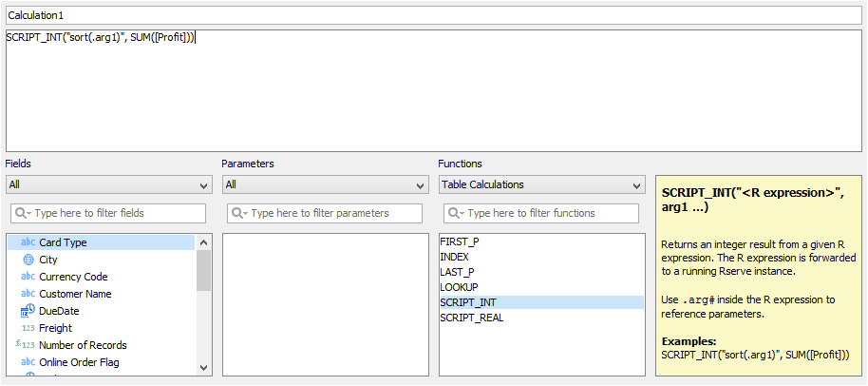Viewport: 868px width, 386px height.
Task: Open the Fields 'All' dropdown
Action: pyautogui.click(x=108, y=184)
